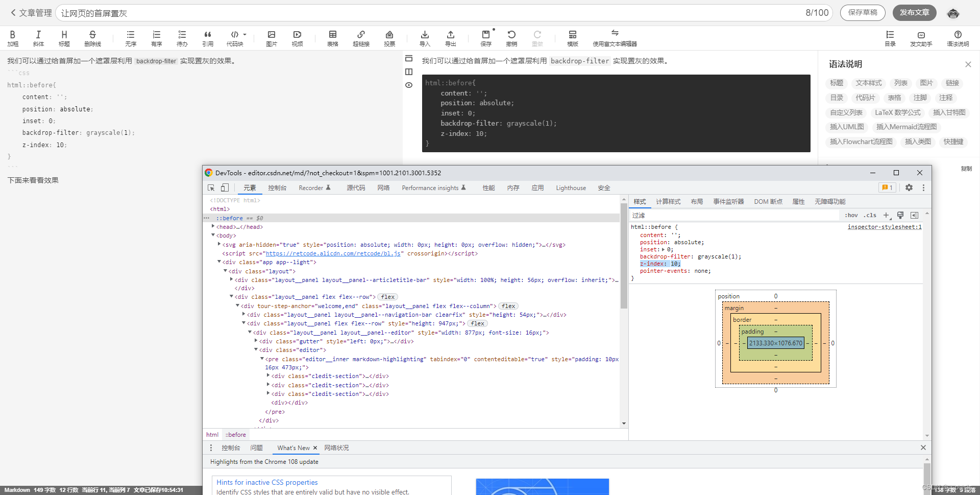Click the Publish Article (发布文章) button
This screenshot has height=495, width=980.
[x=914, y=13]
